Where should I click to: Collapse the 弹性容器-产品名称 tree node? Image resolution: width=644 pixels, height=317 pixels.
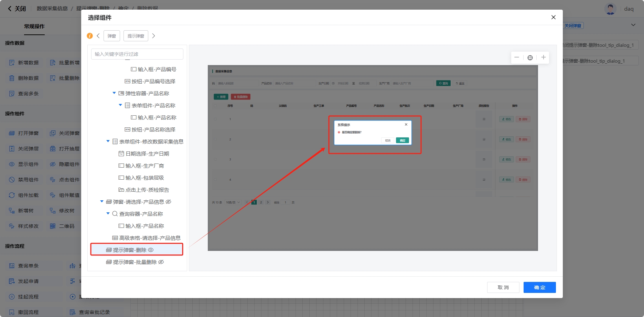(x=114, y=93)
